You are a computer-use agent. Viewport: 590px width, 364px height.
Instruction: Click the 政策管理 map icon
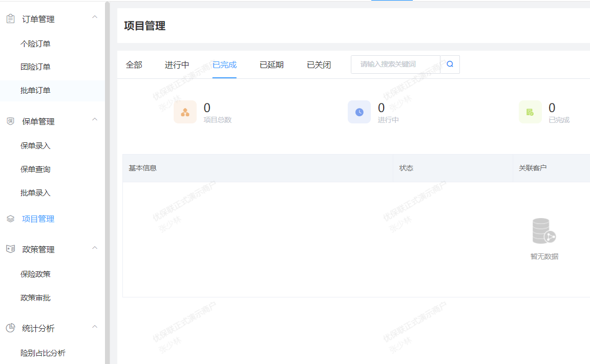tap(11, 249)
